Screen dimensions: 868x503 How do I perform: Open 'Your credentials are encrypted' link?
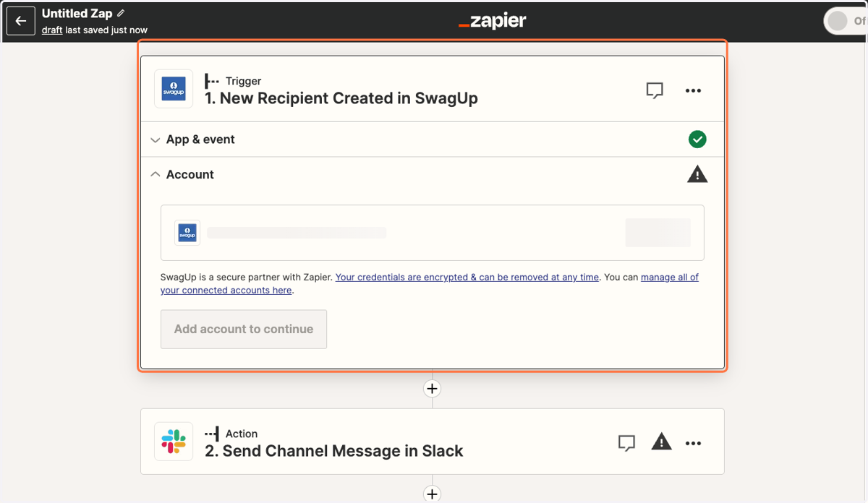[467, 277]
